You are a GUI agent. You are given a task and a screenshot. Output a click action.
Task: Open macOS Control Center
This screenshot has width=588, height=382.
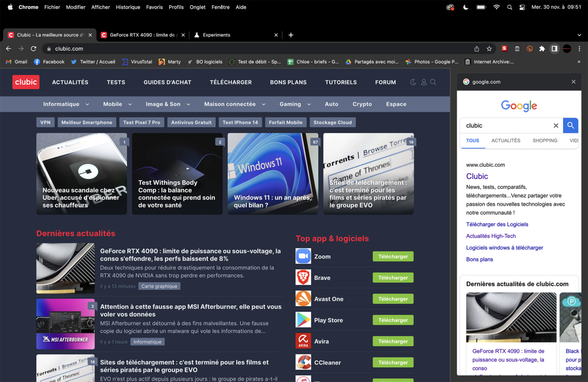[x=522, y=7]
